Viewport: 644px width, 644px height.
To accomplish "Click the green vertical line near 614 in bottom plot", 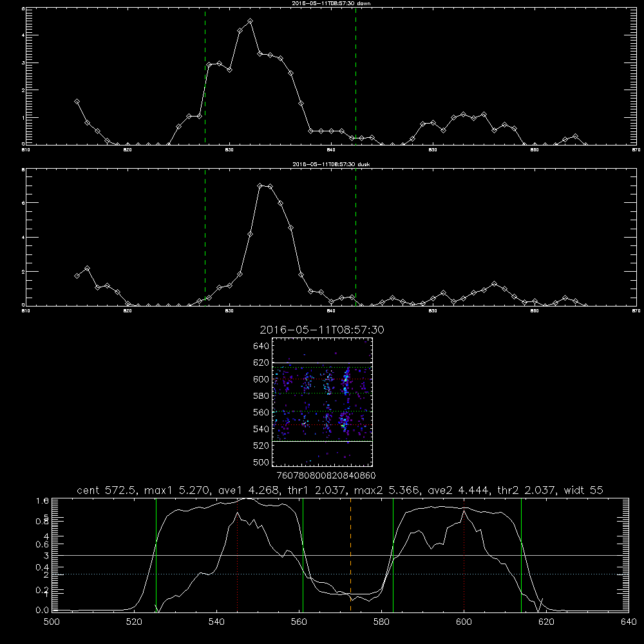I will pos(521,555).
